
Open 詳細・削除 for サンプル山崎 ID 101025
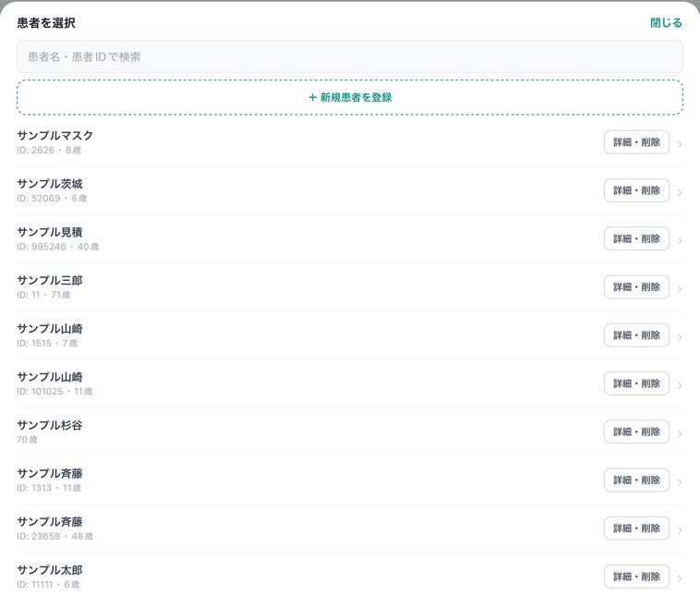point(636,383)
